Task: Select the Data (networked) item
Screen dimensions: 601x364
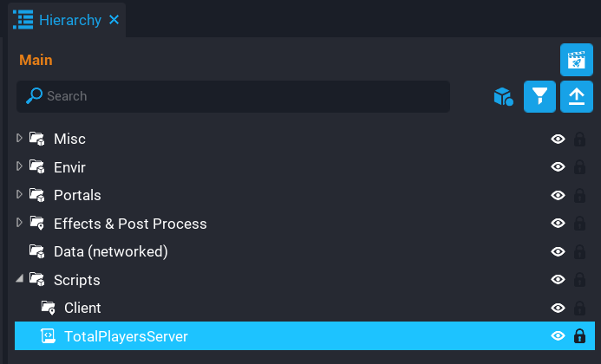Action: 110,251
